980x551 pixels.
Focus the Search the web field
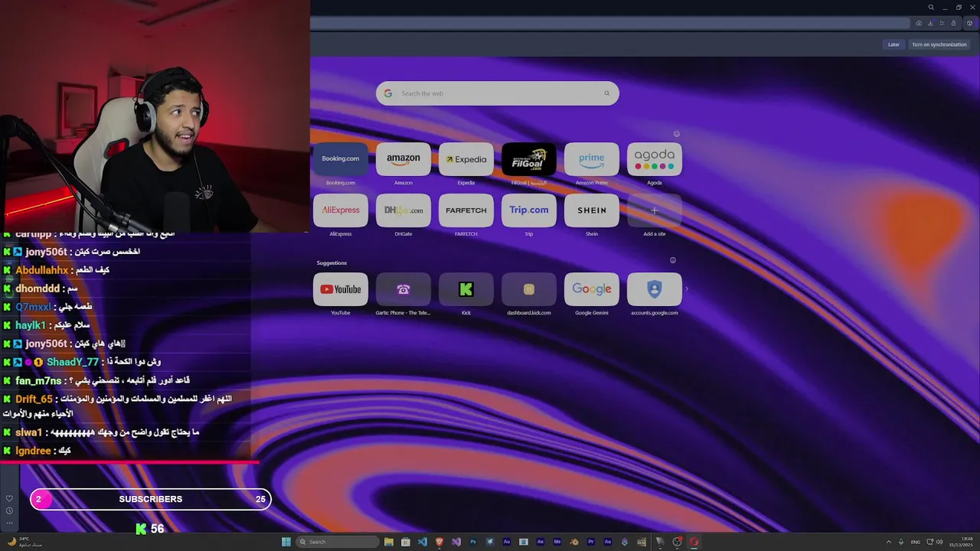(x=498, y=93)
